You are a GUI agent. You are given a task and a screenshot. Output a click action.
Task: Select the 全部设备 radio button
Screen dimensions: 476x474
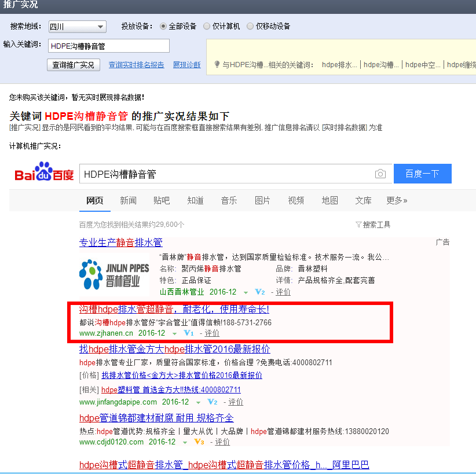(163, 27)
